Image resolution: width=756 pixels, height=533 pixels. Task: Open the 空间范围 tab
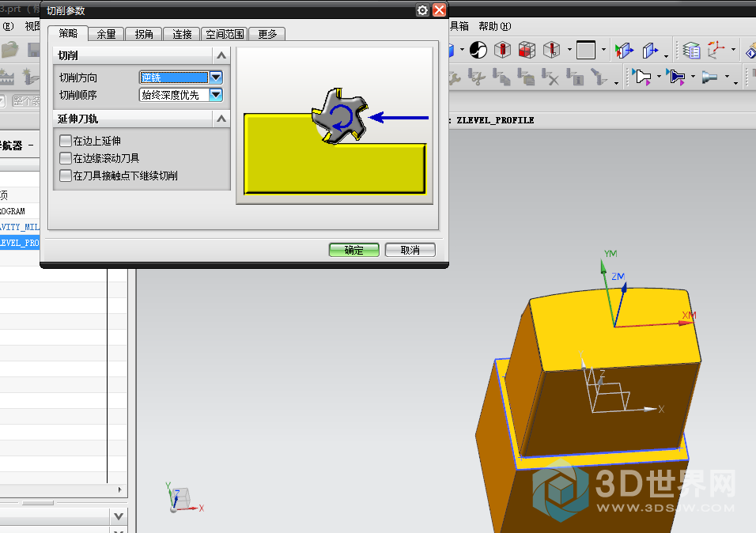click(225, 34)
